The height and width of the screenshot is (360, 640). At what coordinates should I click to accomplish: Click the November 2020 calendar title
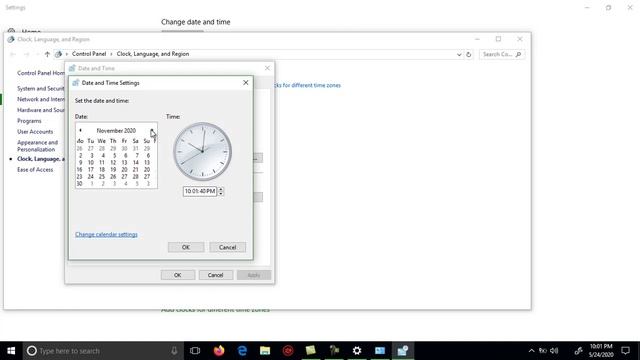116,131
